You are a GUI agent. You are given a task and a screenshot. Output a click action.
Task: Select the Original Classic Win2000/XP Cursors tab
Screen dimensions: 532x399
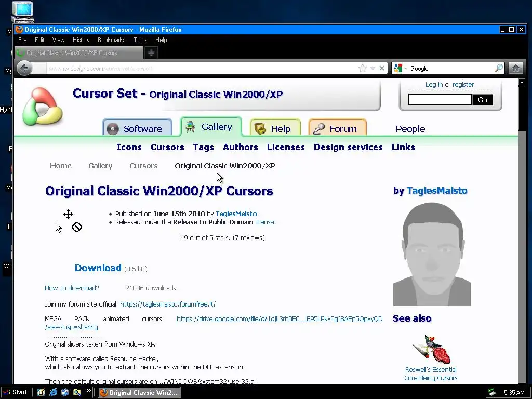79,53
